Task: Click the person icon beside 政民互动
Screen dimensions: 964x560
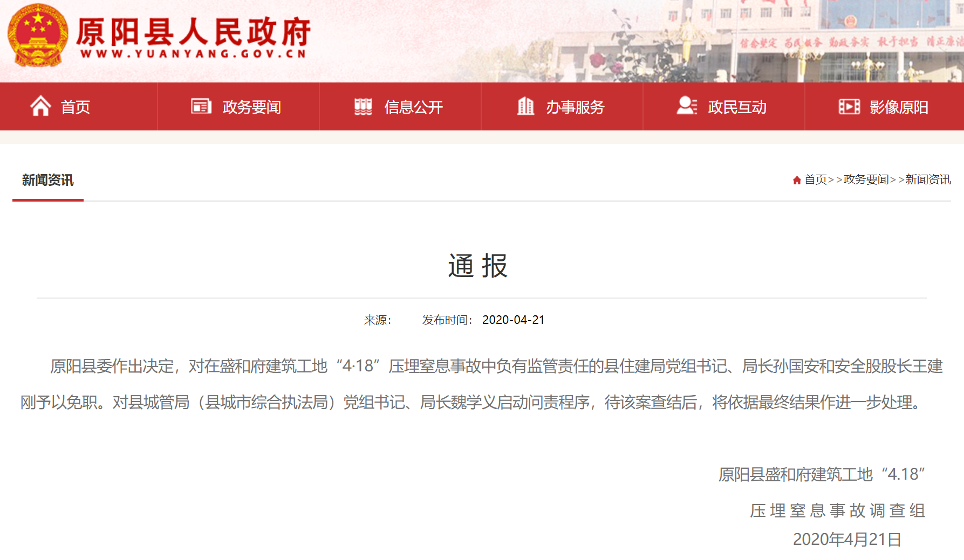Action: click(687, 106)
